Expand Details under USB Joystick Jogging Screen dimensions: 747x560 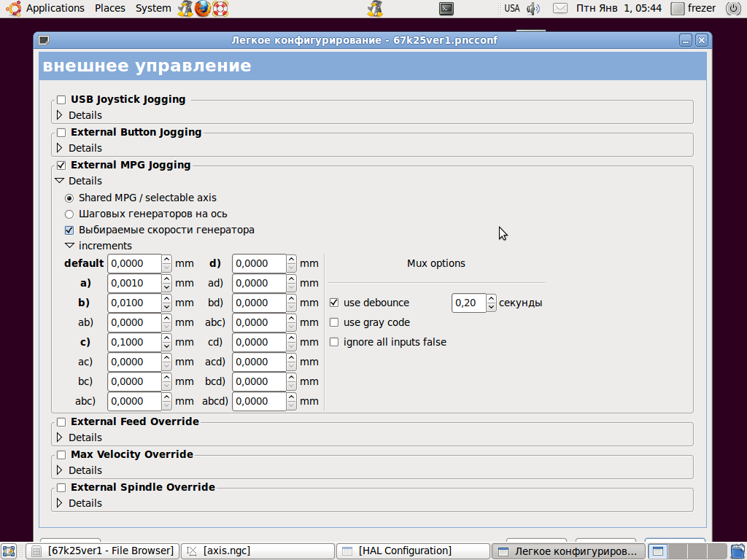pos(59,115)
